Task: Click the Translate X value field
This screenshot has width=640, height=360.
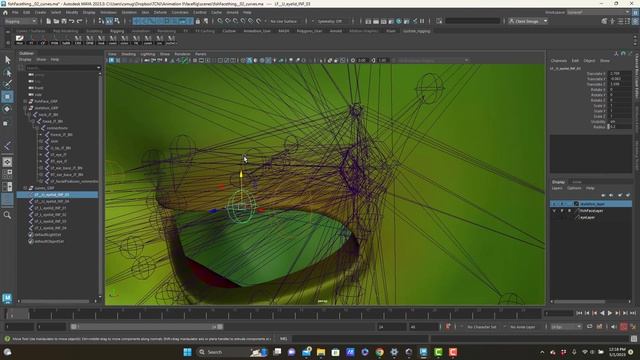Action: 620,73
